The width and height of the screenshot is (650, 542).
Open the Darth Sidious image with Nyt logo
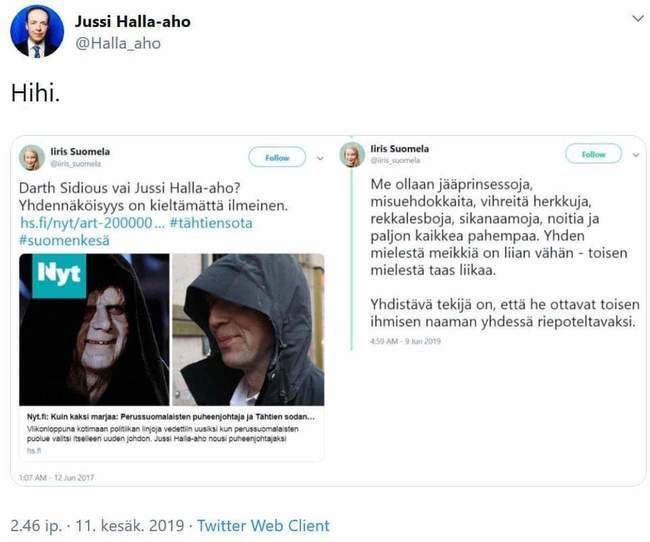click(x=94, y=330)
